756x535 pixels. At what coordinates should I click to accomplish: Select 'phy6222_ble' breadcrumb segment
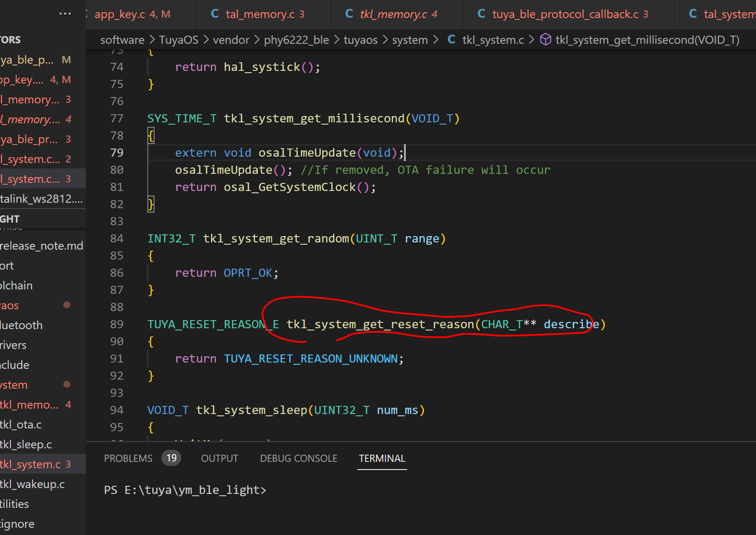[x=296, y=40]
